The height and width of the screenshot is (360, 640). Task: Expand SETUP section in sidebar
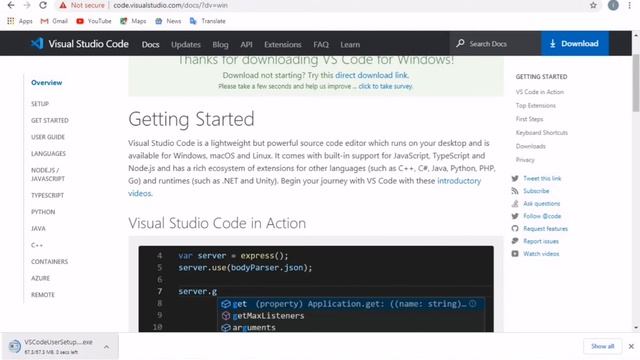point(40,104)
